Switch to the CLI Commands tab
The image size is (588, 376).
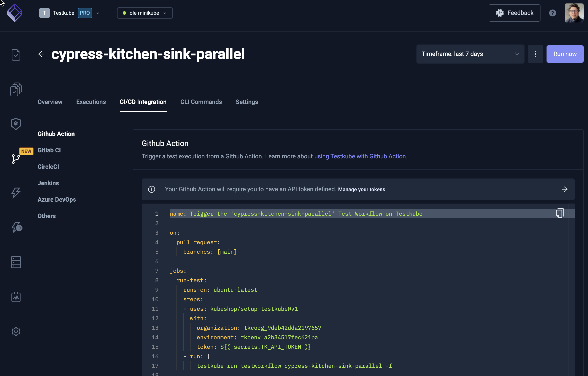pyautogui.click(x=201, y=102)
